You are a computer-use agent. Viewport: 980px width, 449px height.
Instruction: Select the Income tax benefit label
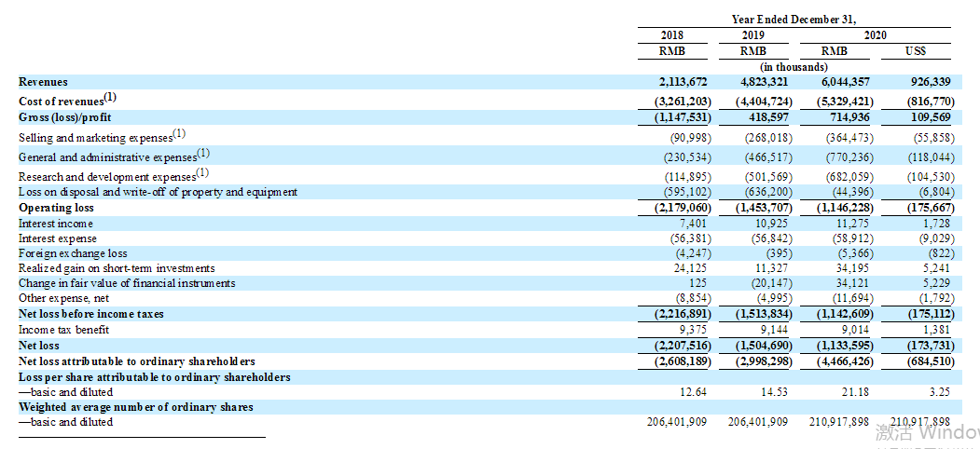pyautogui.click(x=63, y=329)
